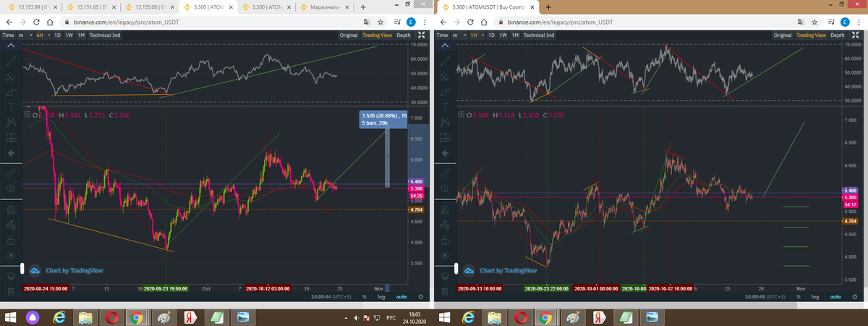Screen dimensions: 868x326
Task: Show hidden system tray icons arrow
Action: click(x=346, y=318)
